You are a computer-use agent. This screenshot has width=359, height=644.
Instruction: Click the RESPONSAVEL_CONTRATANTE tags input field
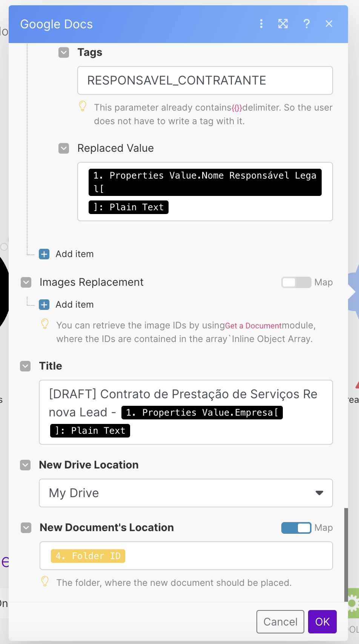(205, 80)
